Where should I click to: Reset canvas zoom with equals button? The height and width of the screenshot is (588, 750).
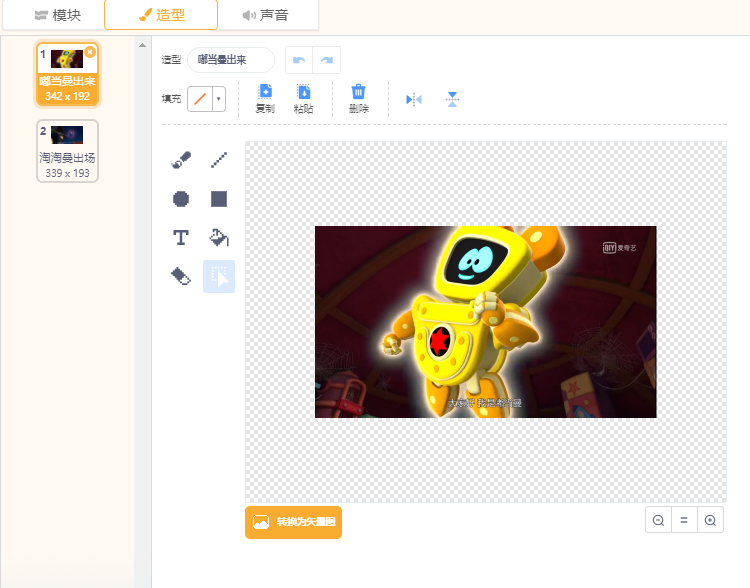click(x=684, y=520)
